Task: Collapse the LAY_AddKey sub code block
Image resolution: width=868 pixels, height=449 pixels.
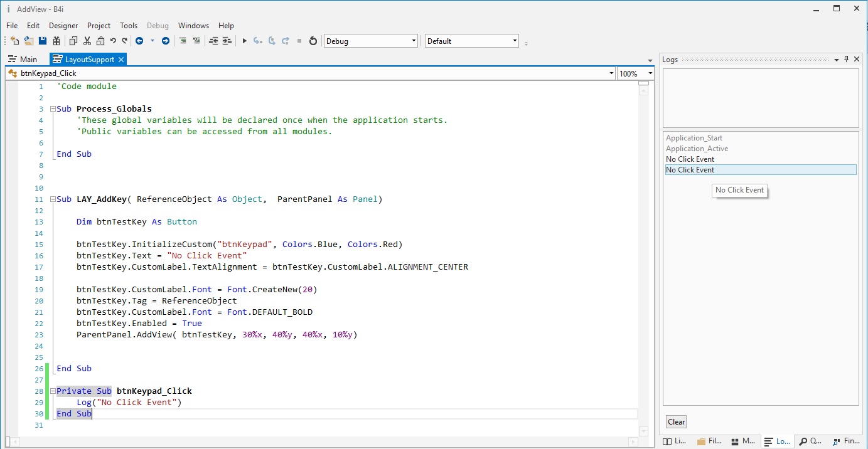Action: [53, 199]
